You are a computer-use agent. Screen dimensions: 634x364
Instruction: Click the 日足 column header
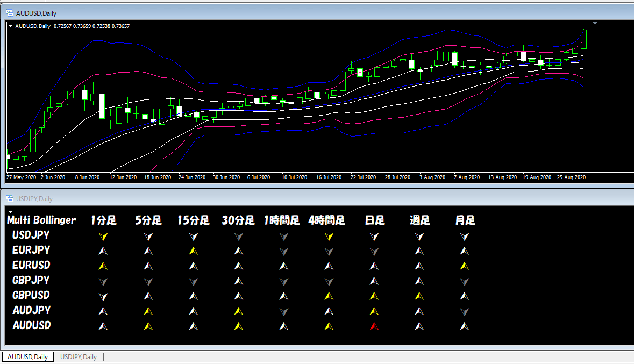point(374,220)
